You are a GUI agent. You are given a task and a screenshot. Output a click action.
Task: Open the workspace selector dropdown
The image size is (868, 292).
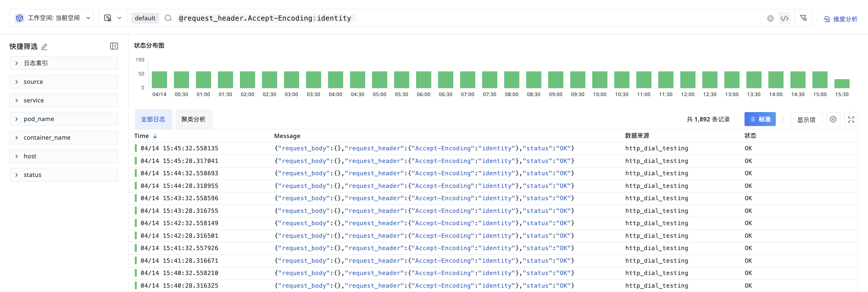(52, 18)
